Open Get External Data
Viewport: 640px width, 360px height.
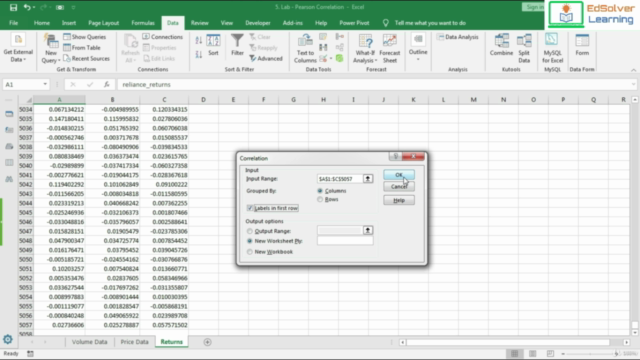[18, 48]
